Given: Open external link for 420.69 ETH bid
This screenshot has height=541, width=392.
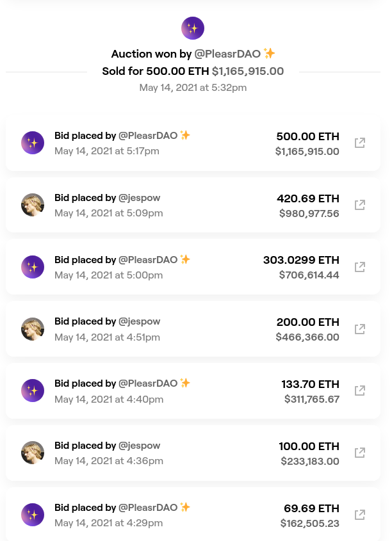Looking at the screenshot, I should [360, 205].
